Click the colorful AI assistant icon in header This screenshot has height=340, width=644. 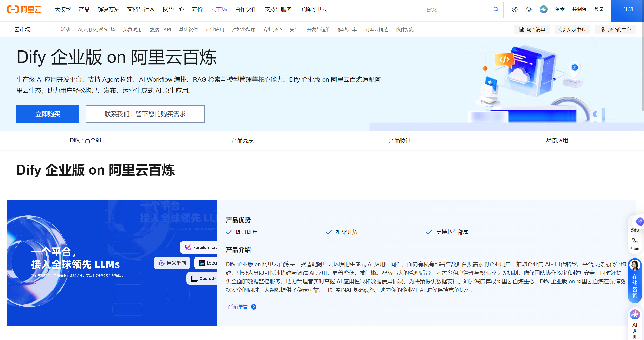pyautogui.click(x=543, y=9)
